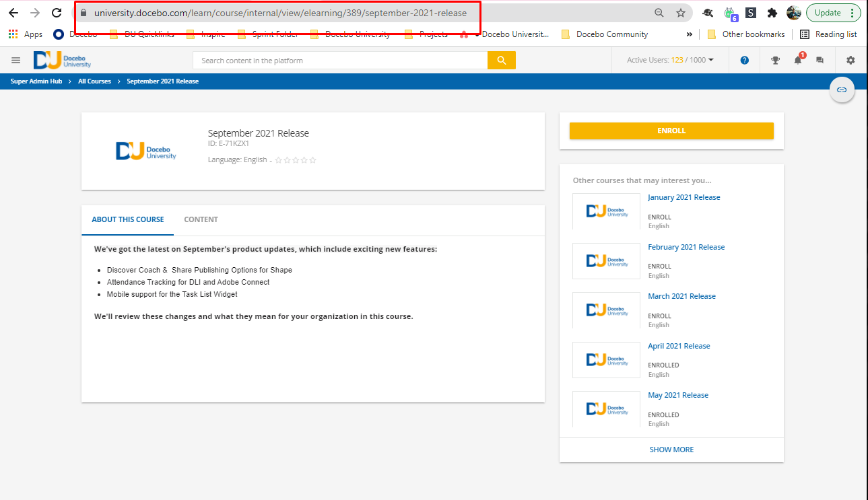
Task: Open Other bookmarks folder
Action: (746, 34)
